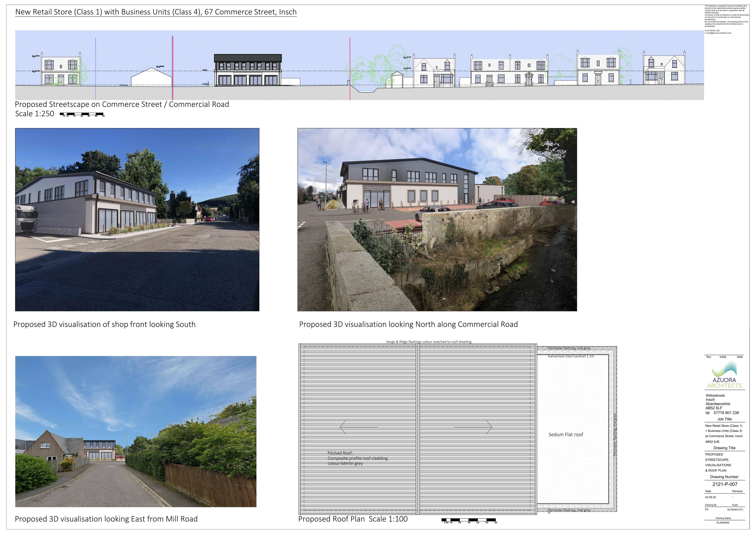Image resolution: width=756 pixels, height=534 pixels.
Task: Click caption 'looking North along Commercial Road'
Action: tap(408, 324)
